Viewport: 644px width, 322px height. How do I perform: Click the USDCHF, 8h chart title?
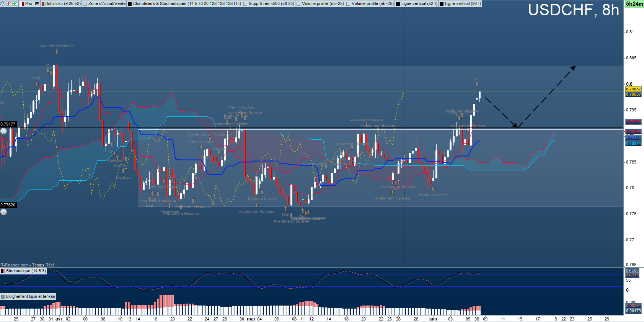coord(573,10)
